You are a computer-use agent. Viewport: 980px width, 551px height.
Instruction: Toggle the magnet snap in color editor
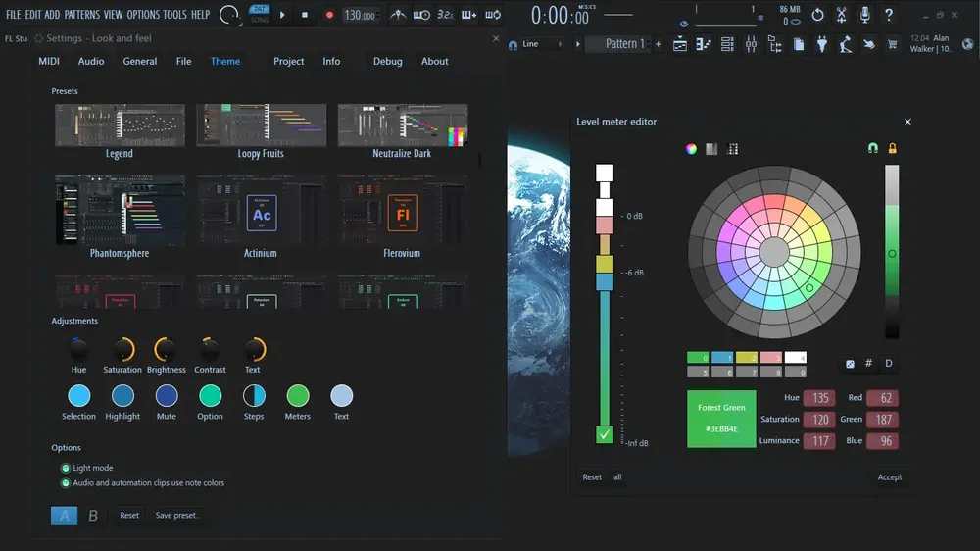(x=873, y=148)
